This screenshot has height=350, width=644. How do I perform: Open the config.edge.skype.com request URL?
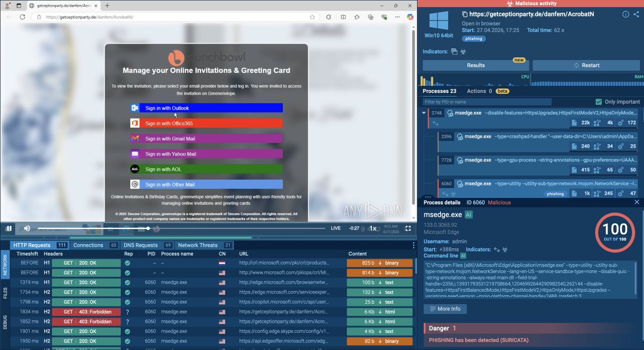[284, 332]
